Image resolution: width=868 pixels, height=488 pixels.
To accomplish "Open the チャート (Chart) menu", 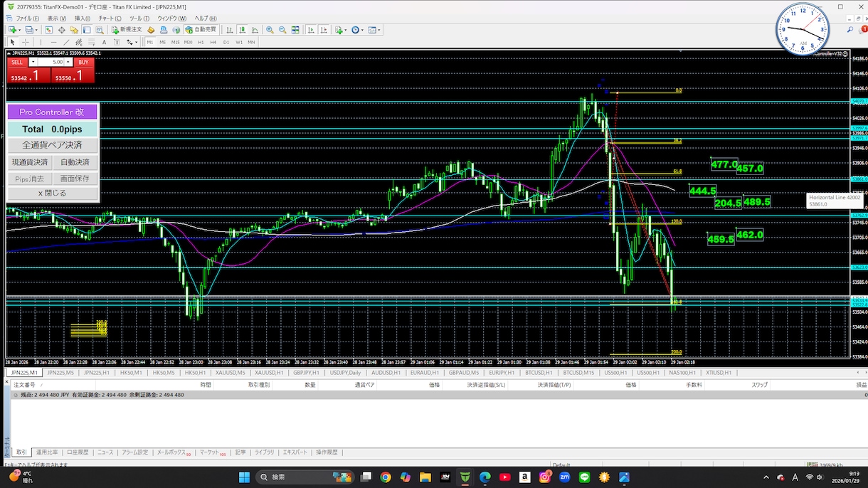I will pos(110,18).
